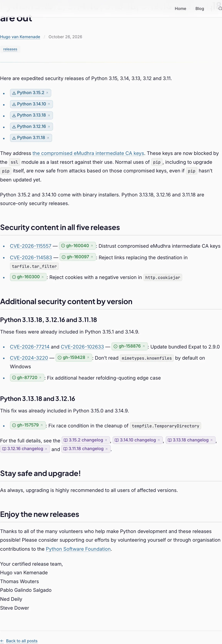Click the name Pablo Galindo Salgado
The width and height of the screenshot is (222, 644).
tap(26, 590)
